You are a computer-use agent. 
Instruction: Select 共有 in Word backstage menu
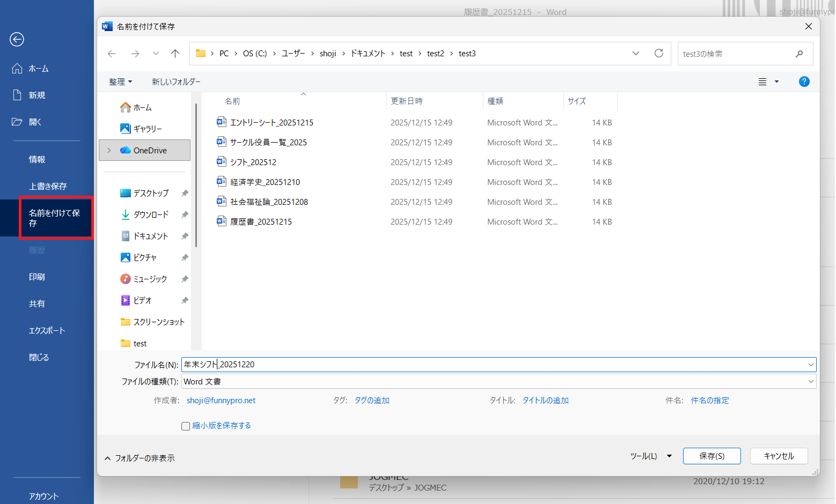[37, 303]
